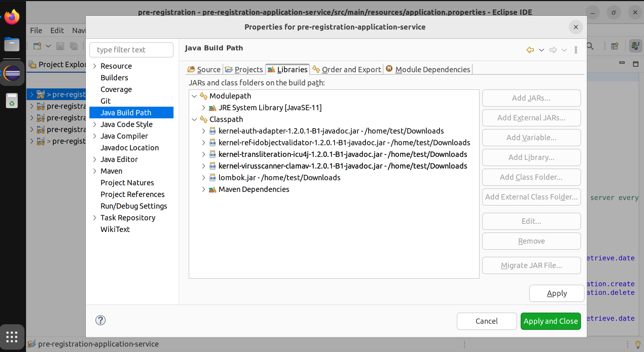Click the Migrate JAR File button
Screen dimensions: 644x352
click(x=531, y=265)
